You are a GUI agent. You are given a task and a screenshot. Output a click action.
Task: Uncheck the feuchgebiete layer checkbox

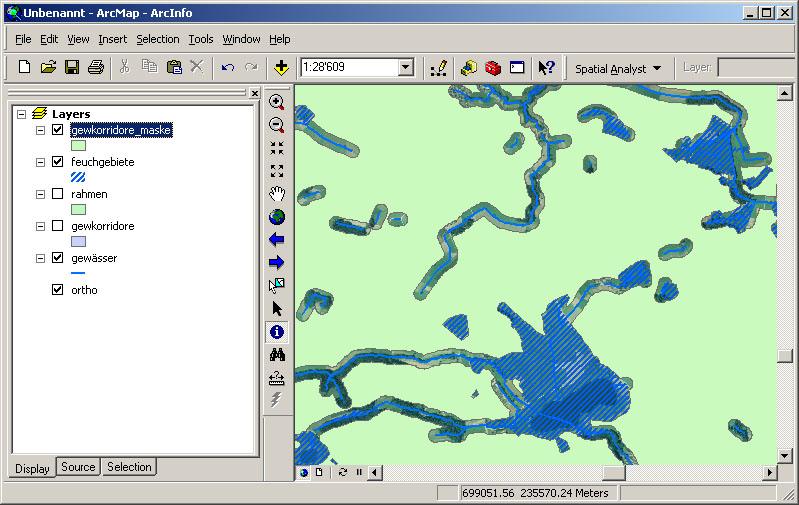tap(58, 162)
